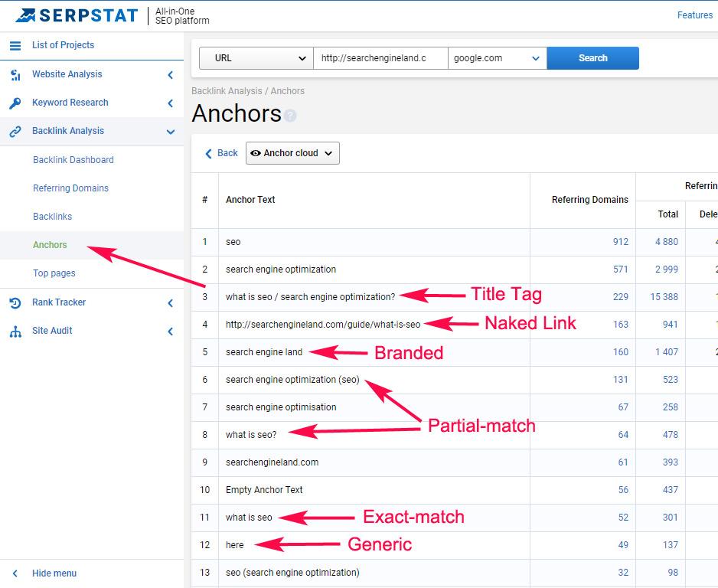Click the Keyword Research key icon

(15, 103)
